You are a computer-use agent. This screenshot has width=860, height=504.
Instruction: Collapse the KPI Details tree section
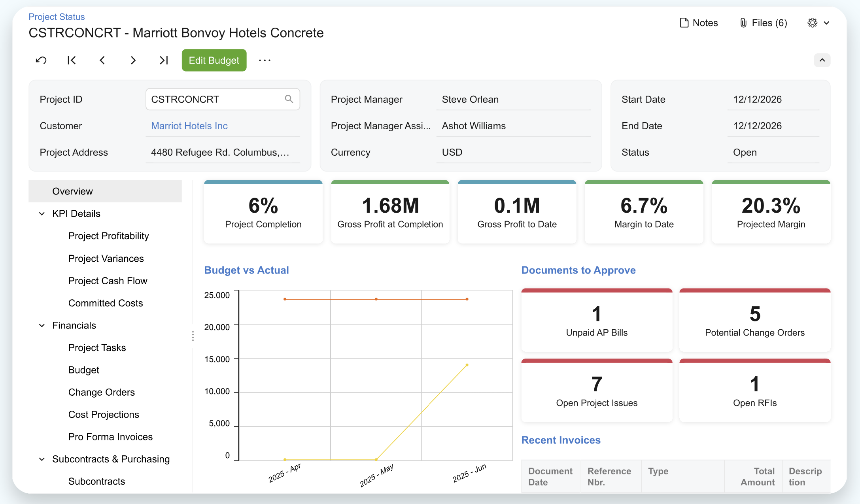tap(42, 214)
